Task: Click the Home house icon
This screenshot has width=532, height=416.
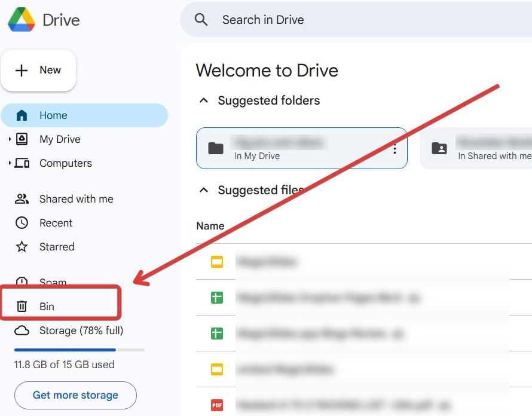Action: tap(22, 115)
